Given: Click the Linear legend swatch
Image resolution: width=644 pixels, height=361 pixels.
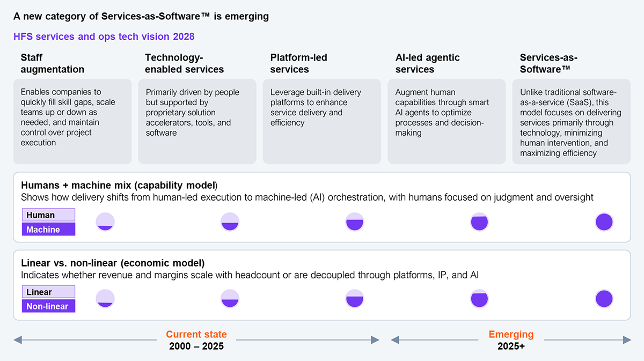Looking at the screenshot, I should pyautogui.click(x=48, y=292).
